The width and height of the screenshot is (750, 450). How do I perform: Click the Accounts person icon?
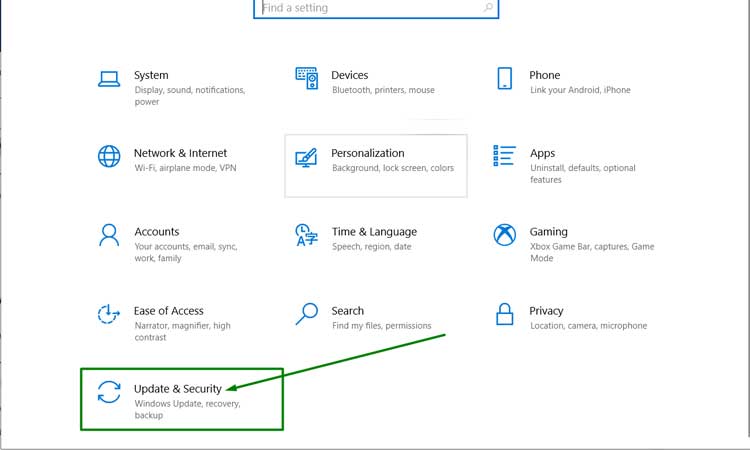click(109, 235)
